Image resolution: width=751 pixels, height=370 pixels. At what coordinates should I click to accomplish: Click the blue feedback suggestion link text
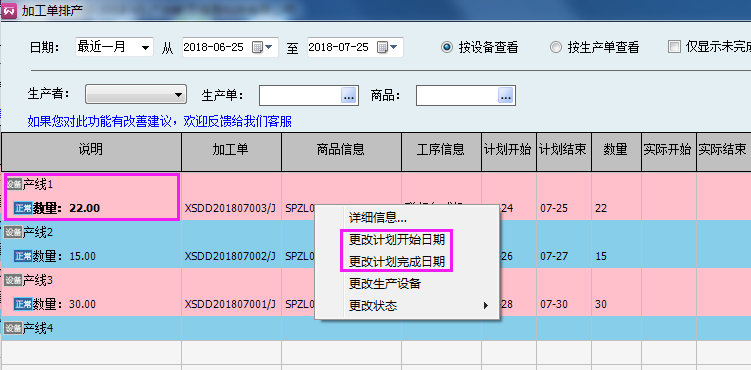click(160, 122)
